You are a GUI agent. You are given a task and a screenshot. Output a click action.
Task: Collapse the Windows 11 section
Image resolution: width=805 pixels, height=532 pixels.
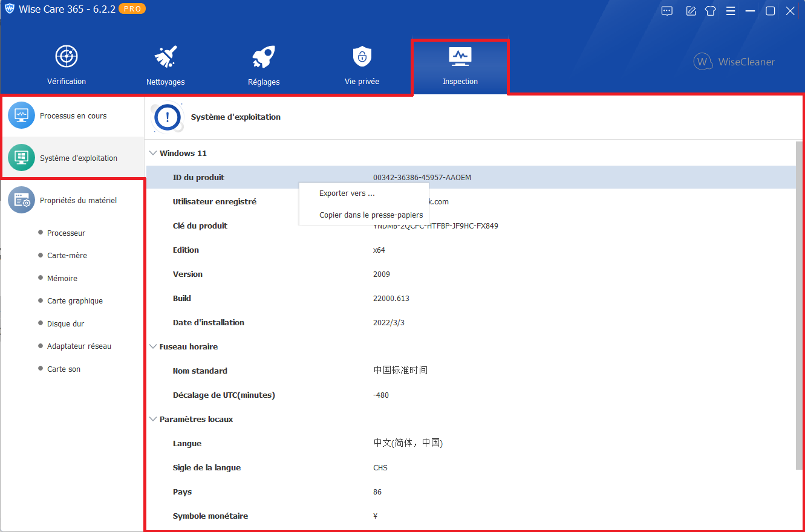[152, 153]
